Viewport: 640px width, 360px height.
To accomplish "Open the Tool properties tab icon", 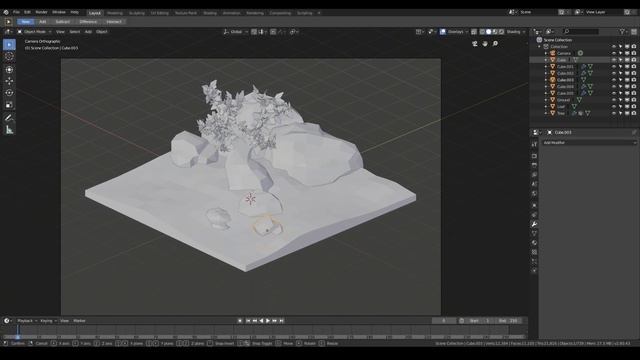I will [x=534, y=144].
